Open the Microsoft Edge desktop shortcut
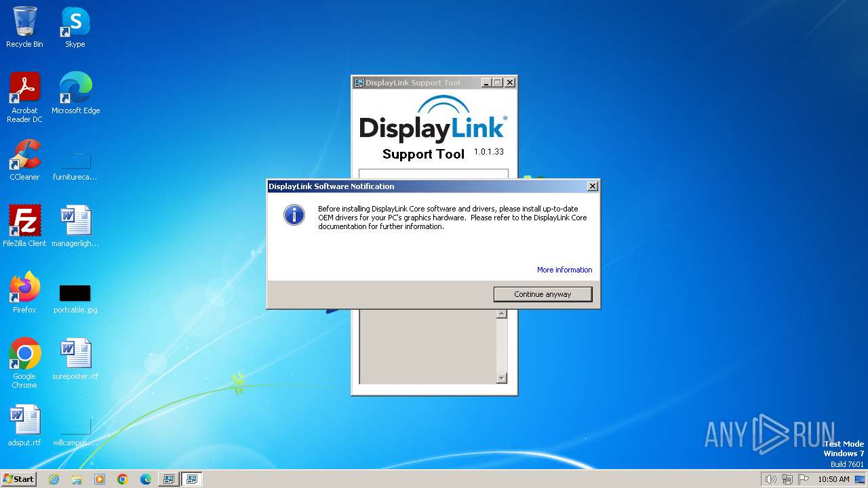 [75, 94]
